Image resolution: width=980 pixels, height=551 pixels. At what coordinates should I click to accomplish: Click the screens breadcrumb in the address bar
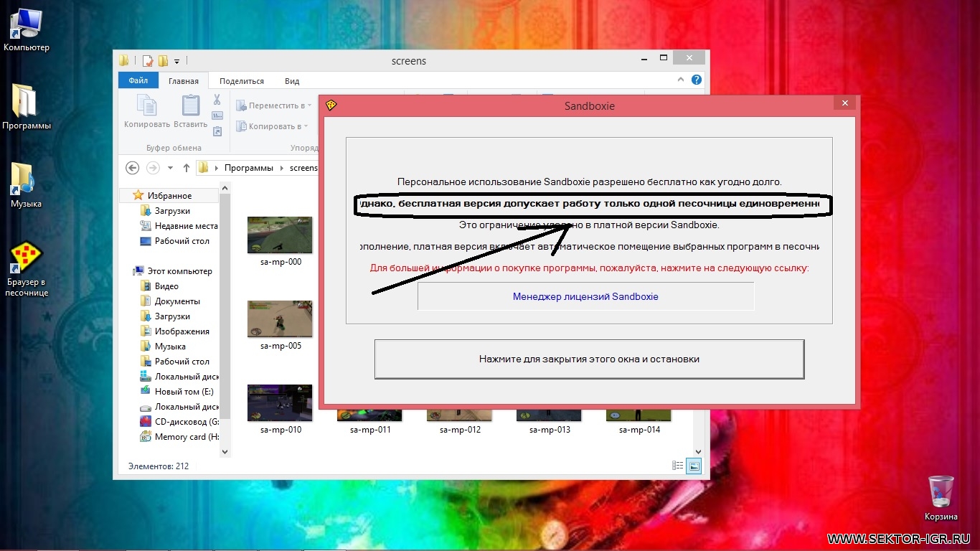[303, 168]
